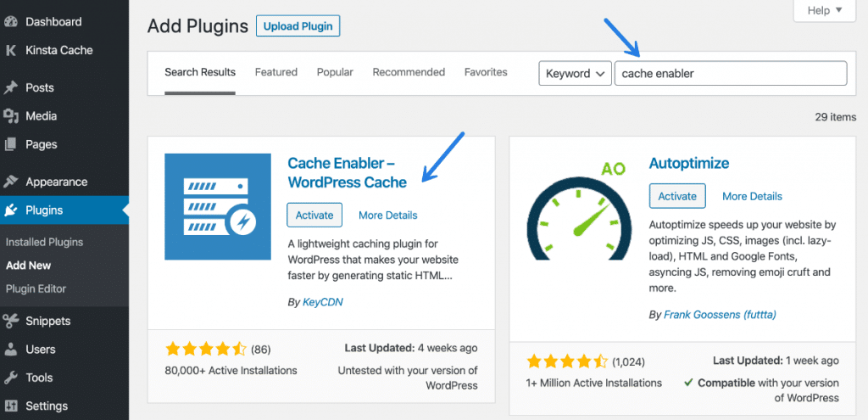
Task: Open More Details for Cache Enabler
Action: (x=388, y=215)
